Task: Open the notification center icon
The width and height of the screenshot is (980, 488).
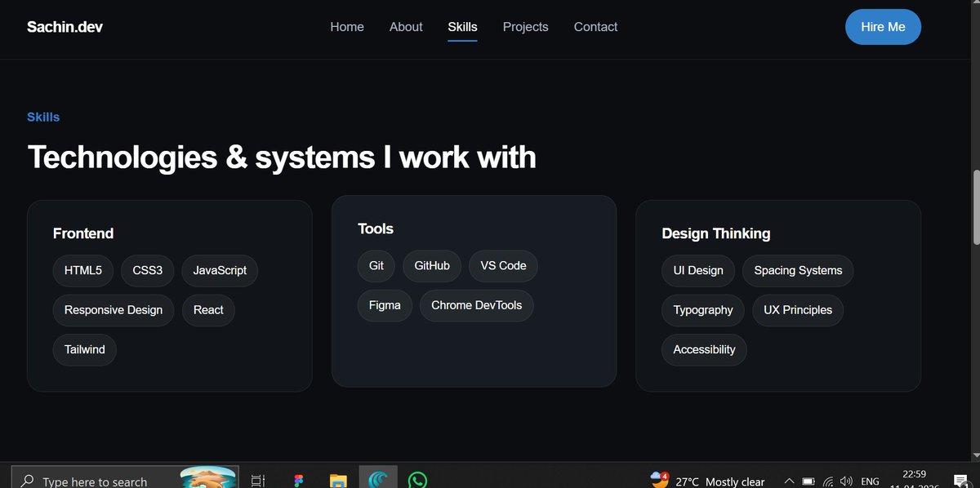Action: pyautogui.click(x=960, y=481)
